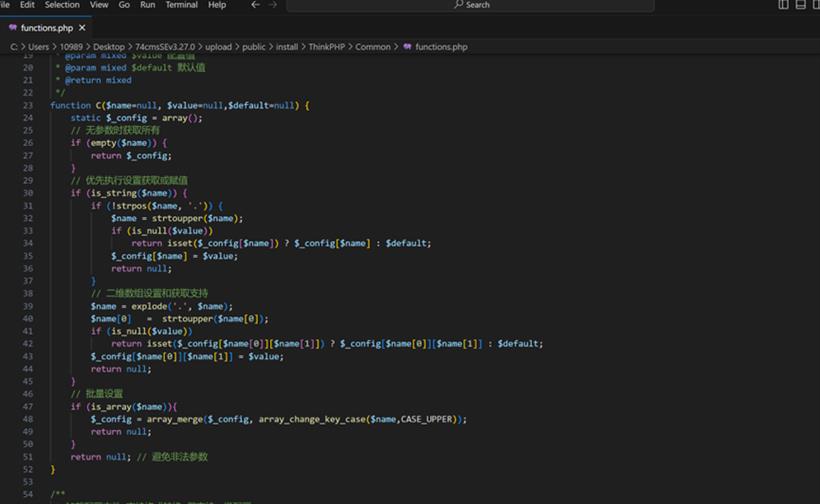Open the Desktop breadcrumb segment
This screenshot has width=820, height=504.
tap(109, 47)
